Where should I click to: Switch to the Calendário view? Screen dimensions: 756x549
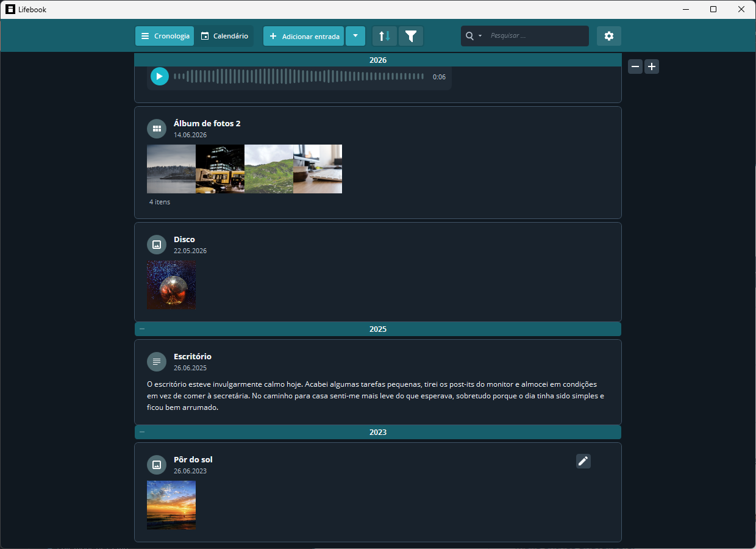(x=224, y=36)
